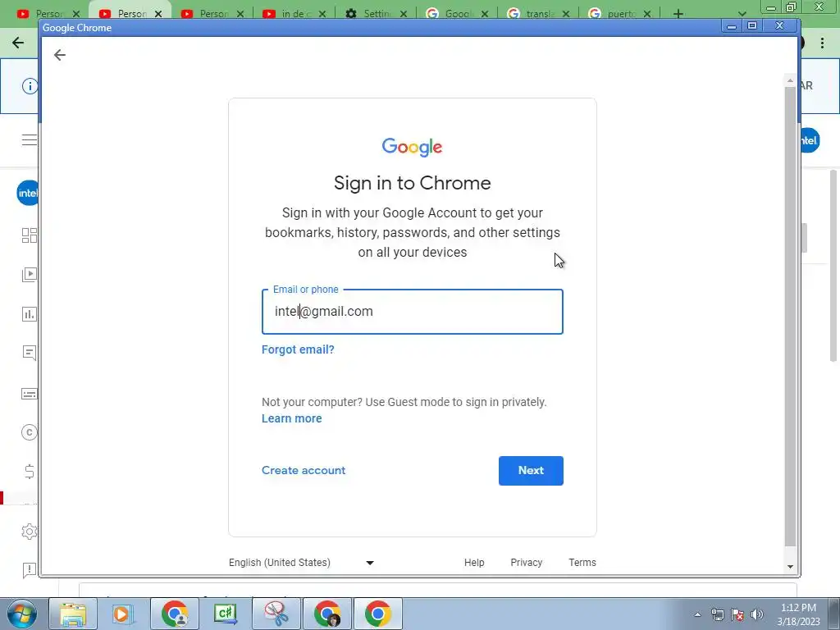Click the Action Center flag icon in the tray

pyautogui.click(x=737, y=614)
